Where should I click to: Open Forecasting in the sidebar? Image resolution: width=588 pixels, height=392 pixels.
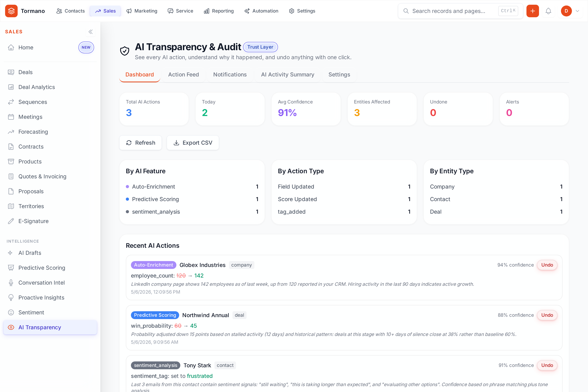50,132
